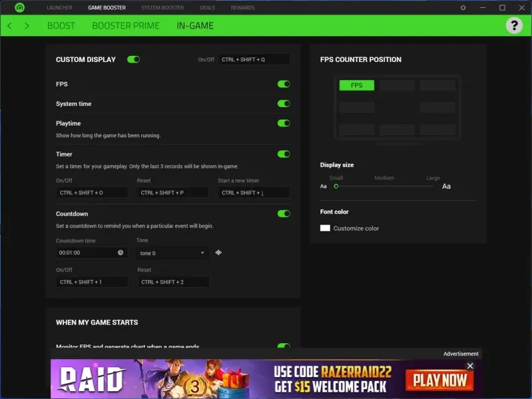The width and height of the screenshot is (532, 399).
Task: Choose the top-right FPS position box
Action: (438, 85)
